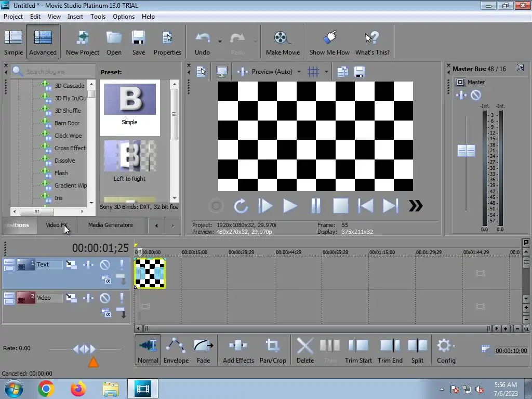Pause preview playback
Viewport: 532px width, 399px height.
pyautogui.click(x=315, y=206)
